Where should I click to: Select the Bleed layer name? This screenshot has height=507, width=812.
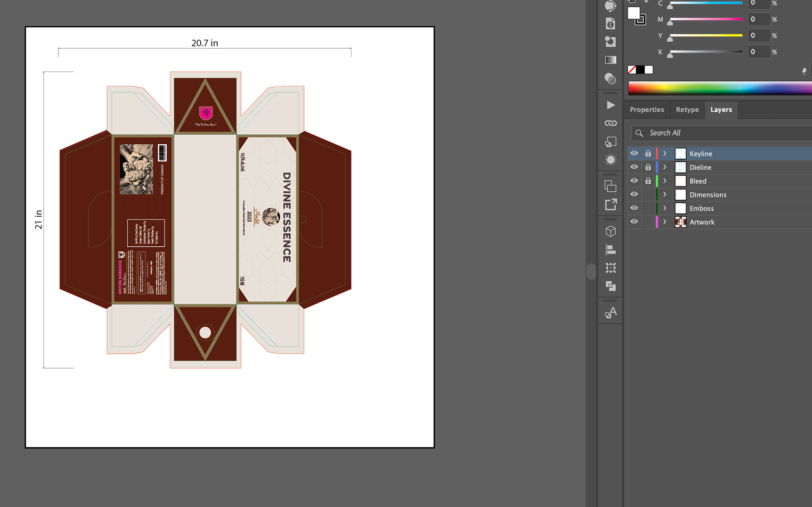(x=698, y=181)
